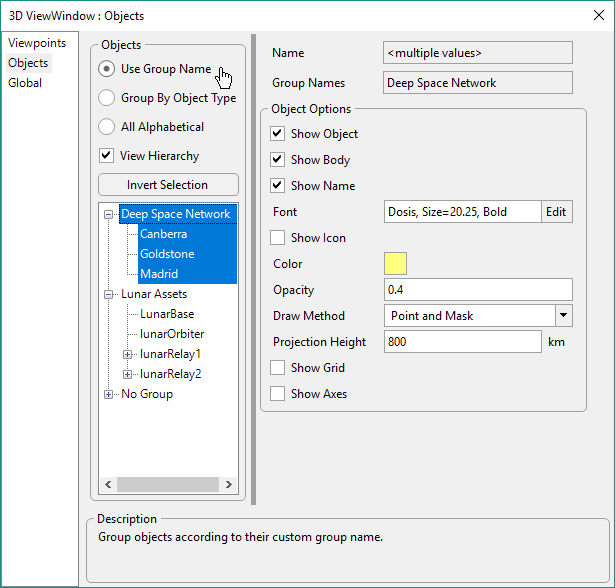Image resolution: width=615 pixels, height=588 pixels.
Task: Click the Projection Height field
Action: 463,342
